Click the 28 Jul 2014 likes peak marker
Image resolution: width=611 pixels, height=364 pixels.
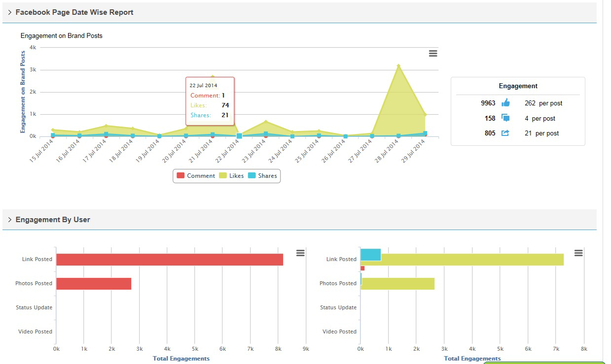pyautogui.click(x=398, y=65)
